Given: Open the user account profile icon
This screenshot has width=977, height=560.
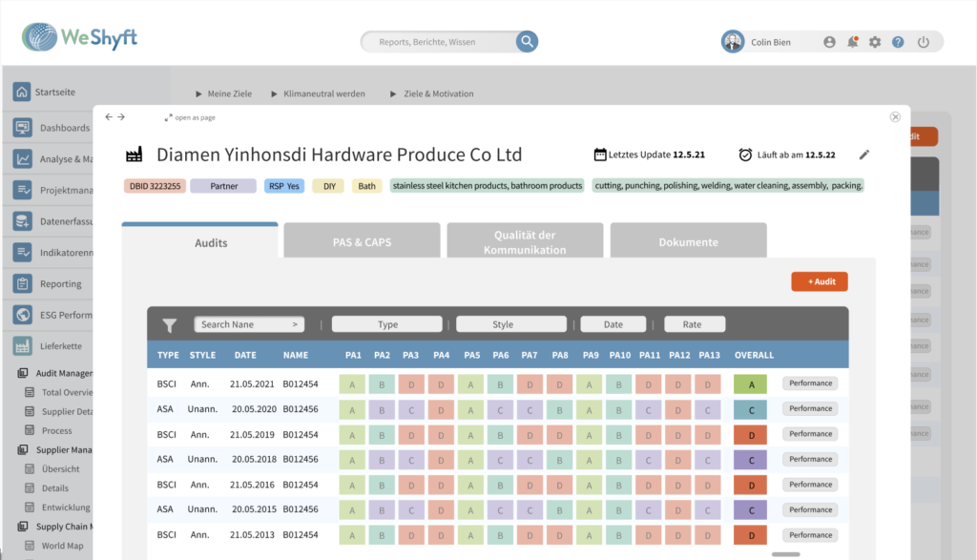Looking at the screenshot, I should tap(829, 42).
